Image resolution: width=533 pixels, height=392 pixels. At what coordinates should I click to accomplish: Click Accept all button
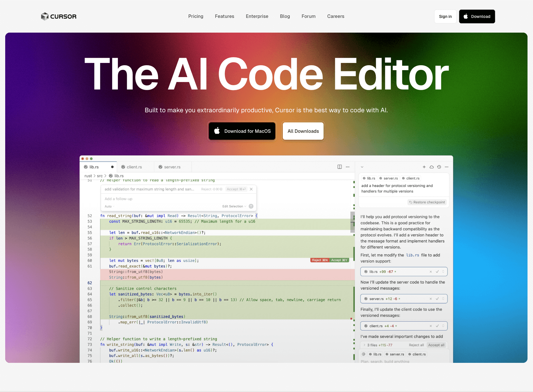click(x=436, y=345)
